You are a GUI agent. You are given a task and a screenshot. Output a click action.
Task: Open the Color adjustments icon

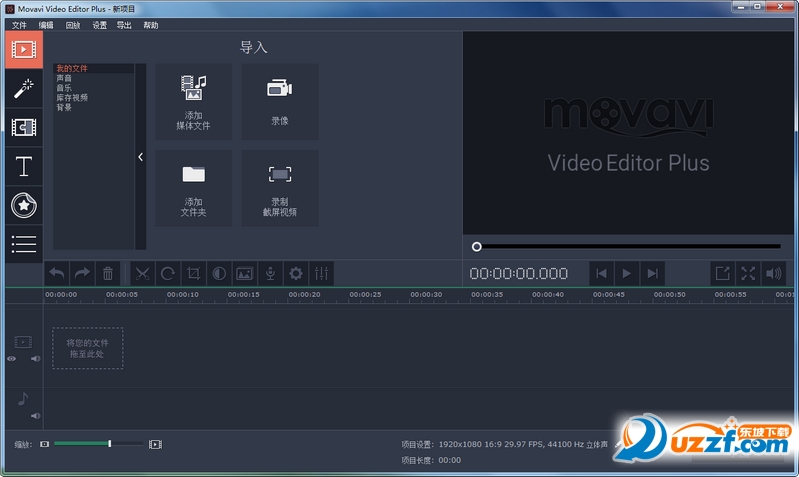tap(219, 274)
